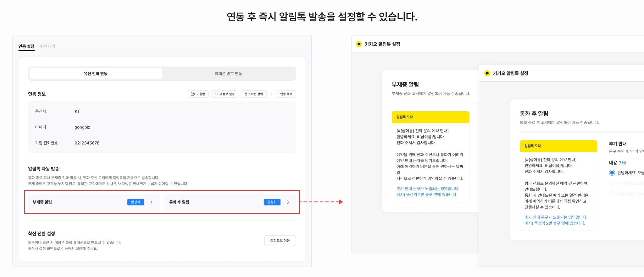644x277 pixels.
Task: Click 알림톡 도착 header in 통화 후 알림 window
Action: (x=558, y=146)
